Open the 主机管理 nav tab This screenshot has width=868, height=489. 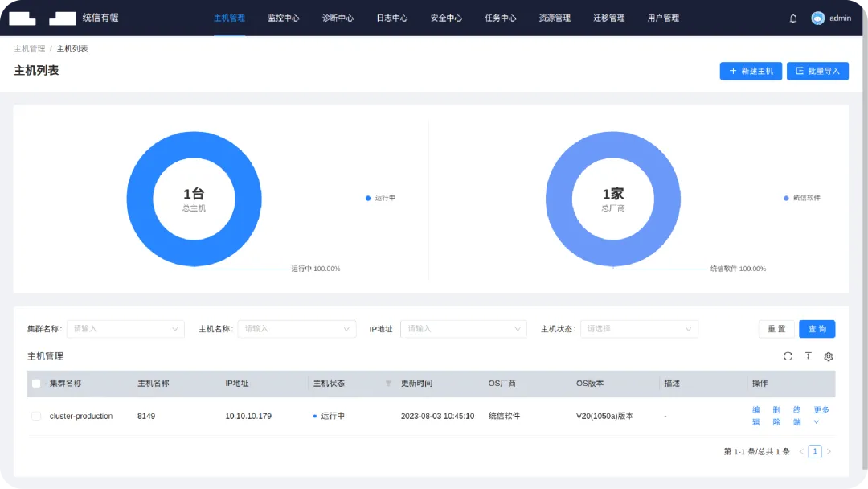(229, 18)
